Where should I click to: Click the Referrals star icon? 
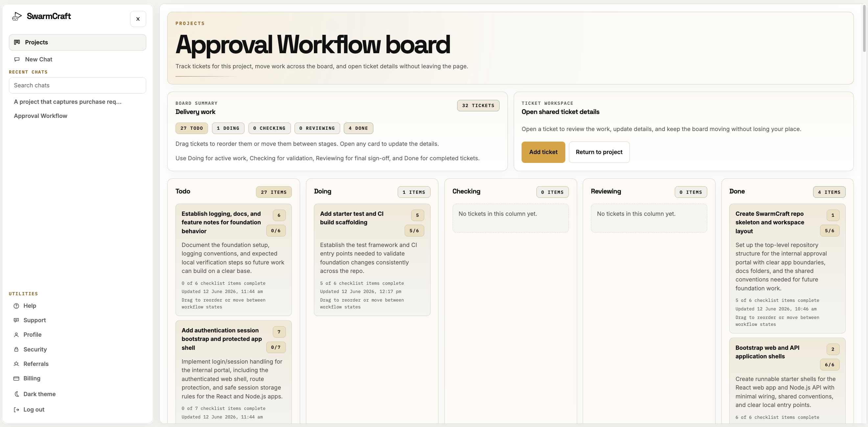[16, 364]
